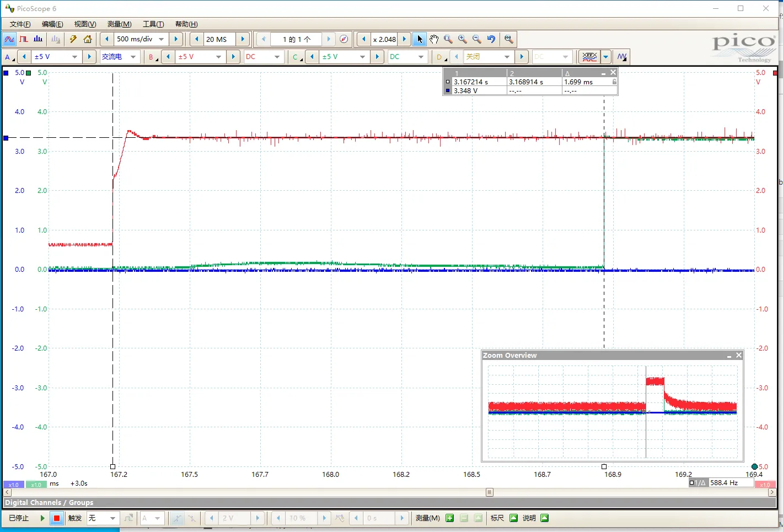Click the blue x1.0 channel A axis scale button

[14, 485]
